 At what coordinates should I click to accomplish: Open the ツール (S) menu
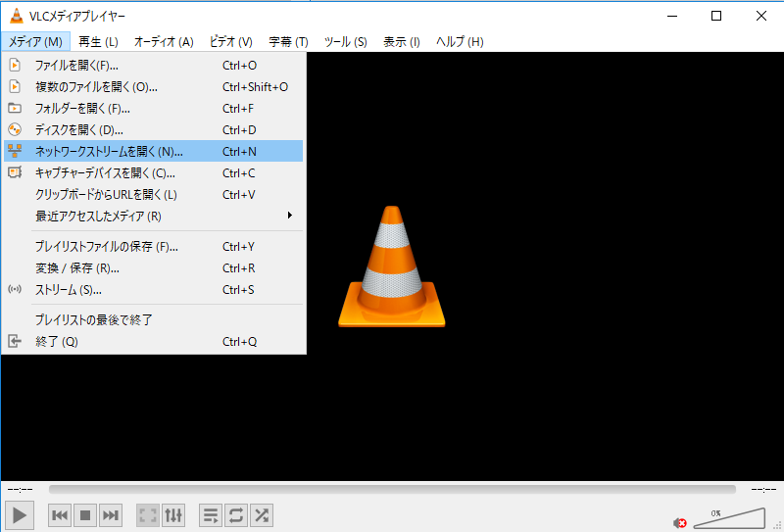pyautogui.click(x=346, y=41)
